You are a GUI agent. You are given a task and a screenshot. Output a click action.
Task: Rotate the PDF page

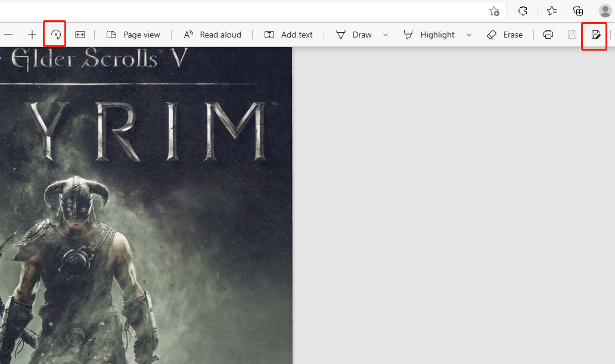(55, 35)
